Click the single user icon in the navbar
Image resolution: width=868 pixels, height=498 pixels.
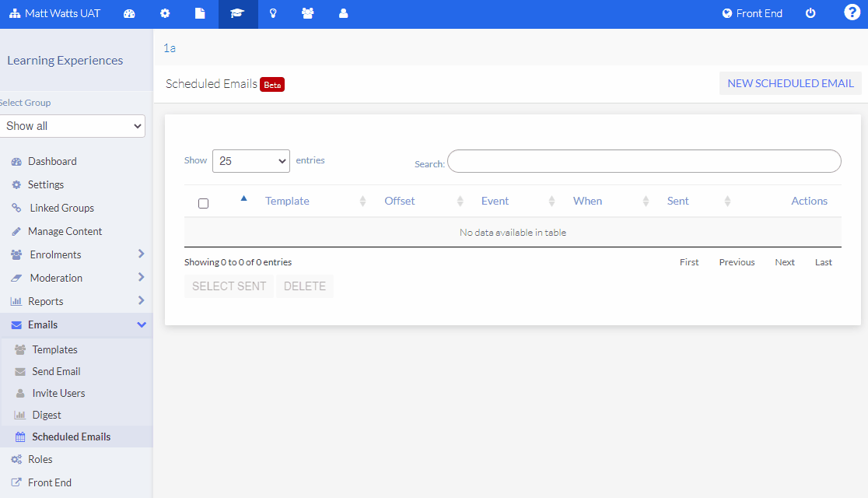coord(343,13)
